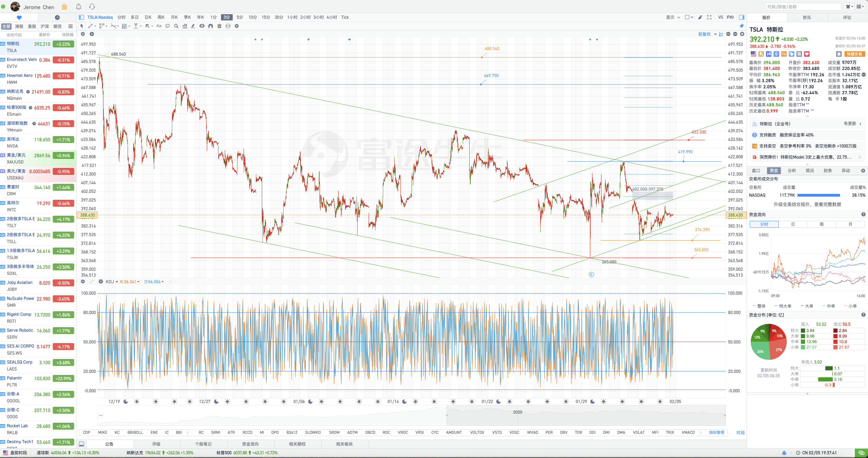This screenshot has width=868, height=458.
Task: Open customer service headset icon
Action: 92,7
